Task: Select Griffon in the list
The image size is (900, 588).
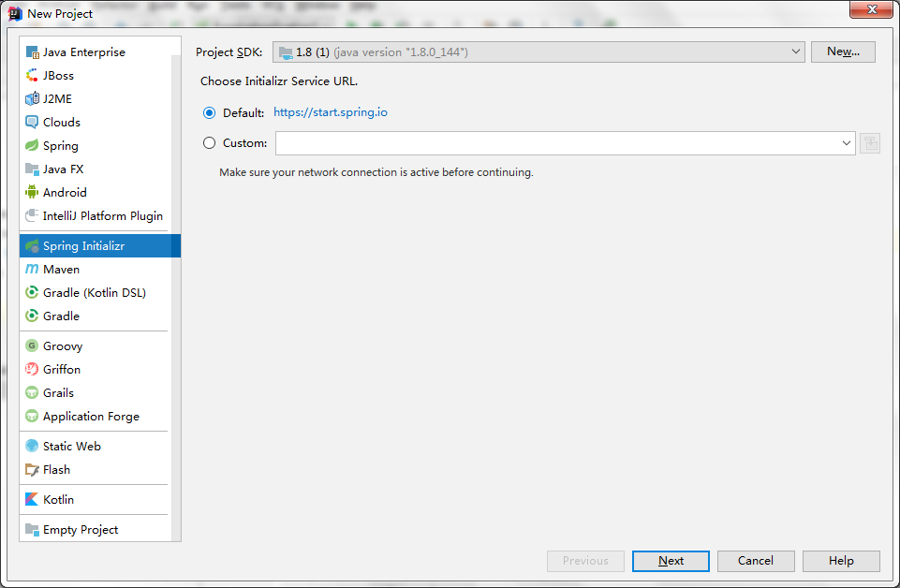Action: click(96, 370)
